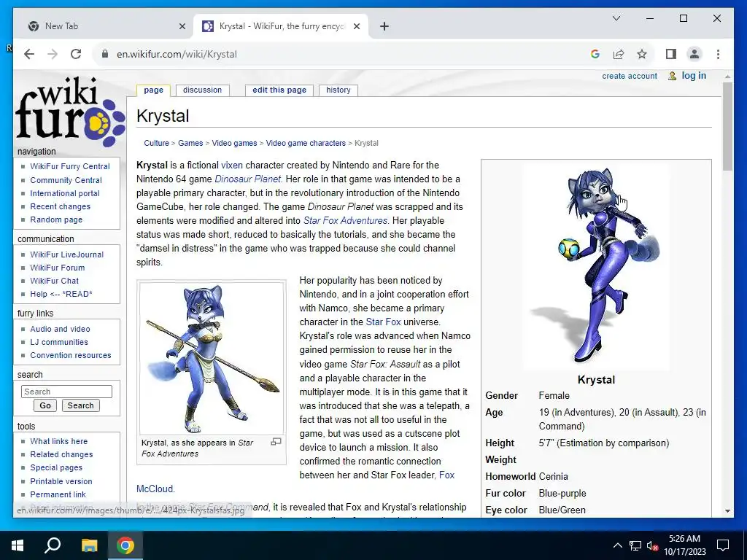Open a new tab with plus
747x560 pixels.
(384, 26)
